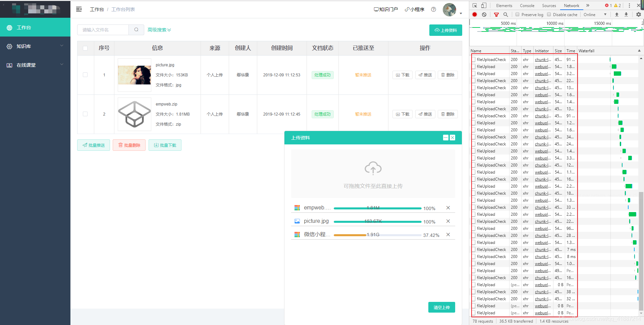The image size is (644, 325).
Task: Open the DevTools settings gear
Action: click(639, 14)
